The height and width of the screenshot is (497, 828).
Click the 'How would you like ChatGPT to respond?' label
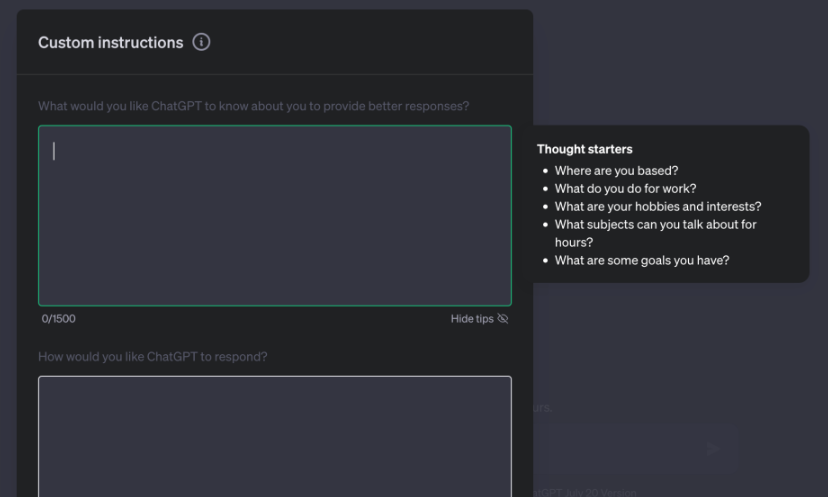click(x=153, y=357)
